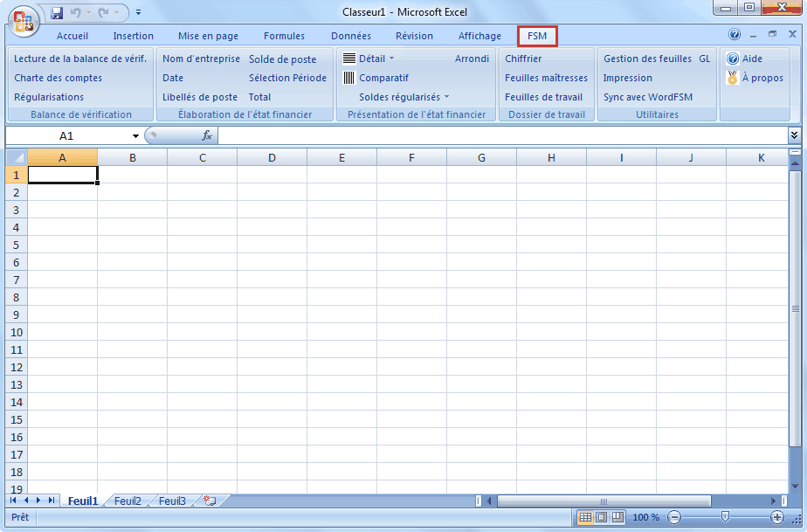This screenshot has height=532, width=807.
Task: Click the Chiffrier command
Action: click(x=523, y=59)
